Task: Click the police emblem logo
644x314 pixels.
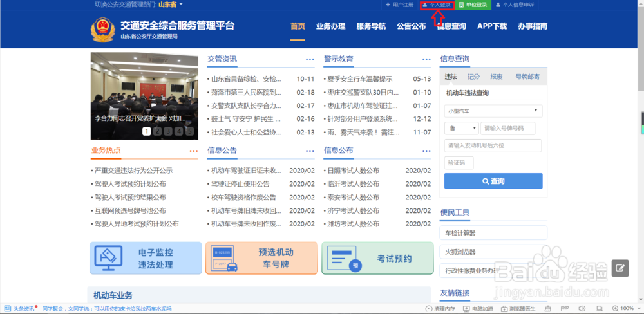Action: [x=102, y=30]
